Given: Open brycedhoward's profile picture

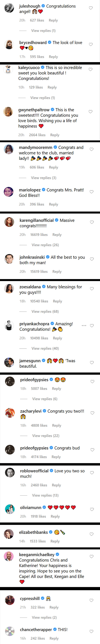Looking at the screenshot, I should click(x=9, y=45).
